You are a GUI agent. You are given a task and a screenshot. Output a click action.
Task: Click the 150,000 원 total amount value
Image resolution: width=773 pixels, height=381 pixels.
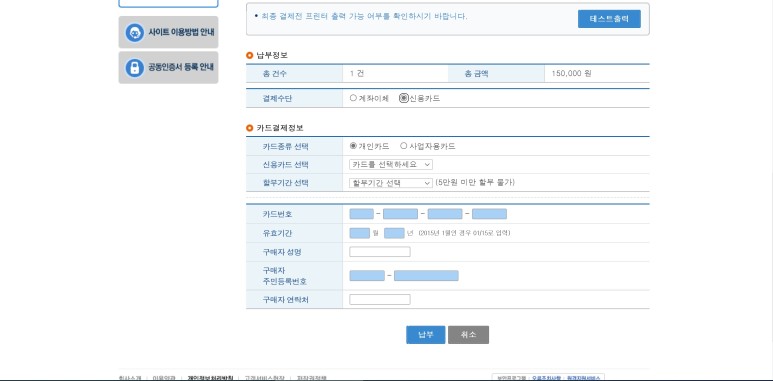[571, 74]
